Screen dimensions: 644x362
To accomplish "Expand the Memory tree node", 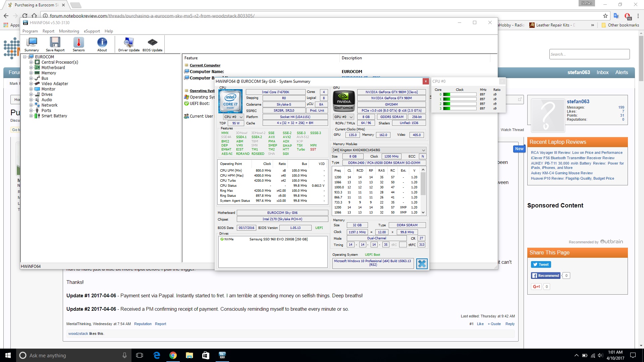I will point(31,73).
